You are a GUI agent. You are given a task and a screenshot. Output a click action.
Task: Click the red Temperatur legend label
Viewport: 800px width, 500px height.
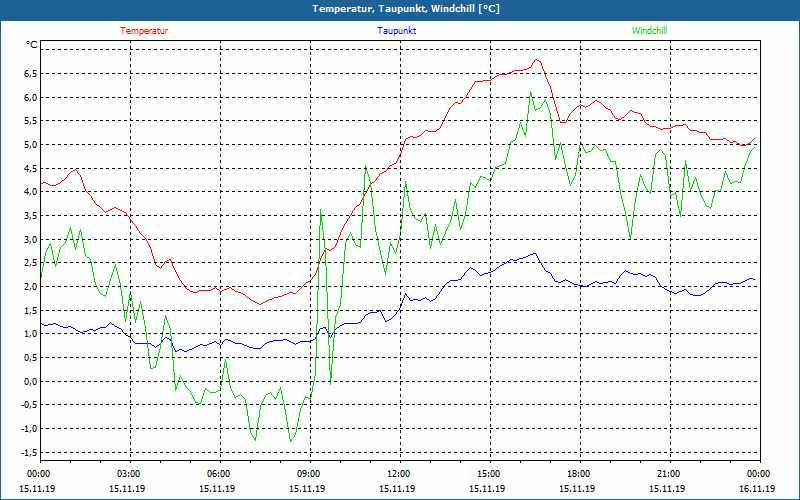144,31
